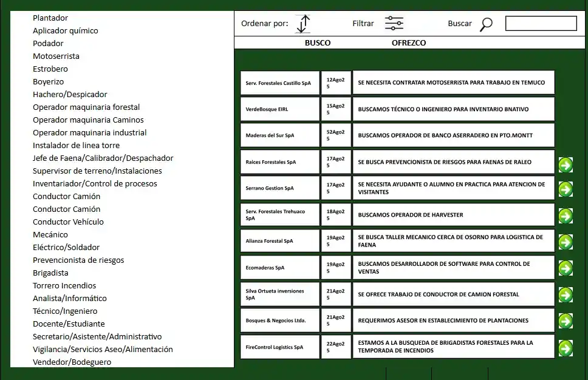This screenshot has height=380, width=588.
Task: Choose Prevencionista de riesgos category
Action: [78, 260]
